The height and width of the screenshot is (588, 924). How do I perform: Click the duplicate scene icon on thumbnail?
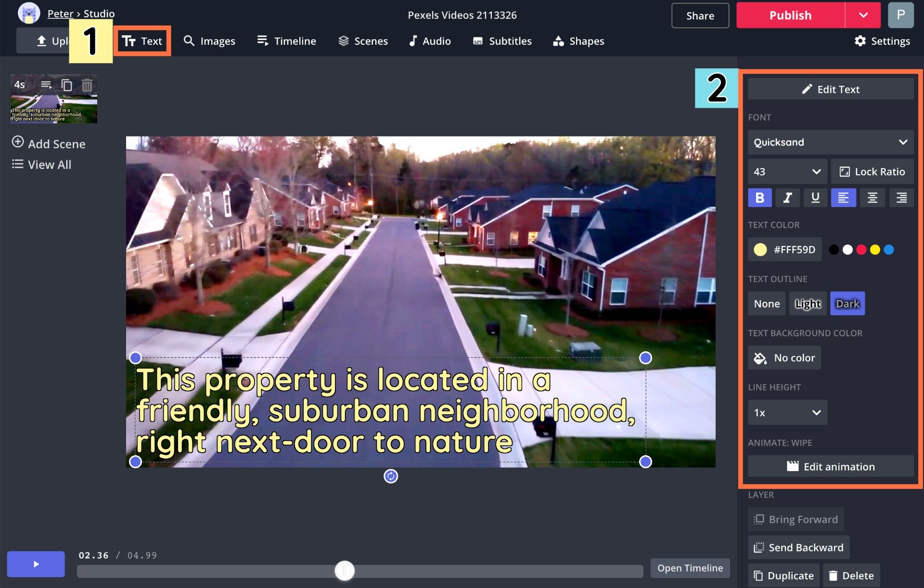(67, 86)
